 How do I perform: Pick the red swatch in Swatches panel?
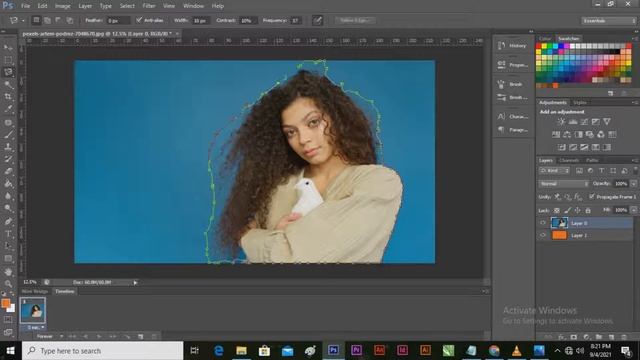tap(539, 46)
